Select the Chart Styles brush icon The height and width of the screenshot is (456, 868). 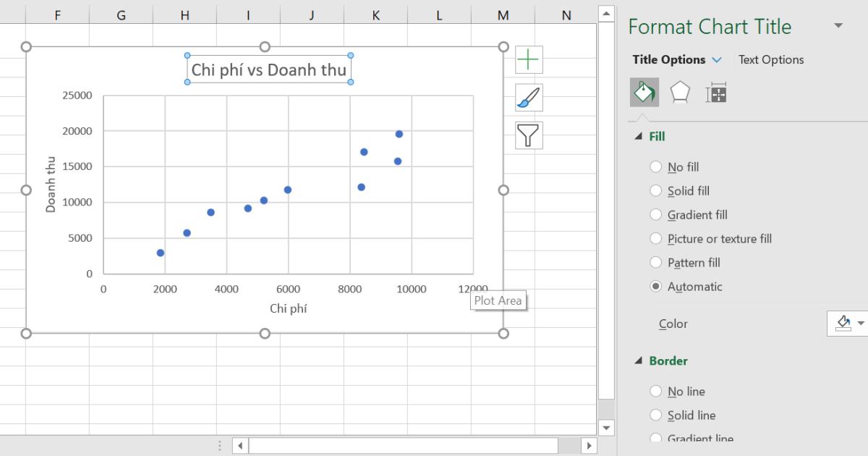[x=527, y=96]
